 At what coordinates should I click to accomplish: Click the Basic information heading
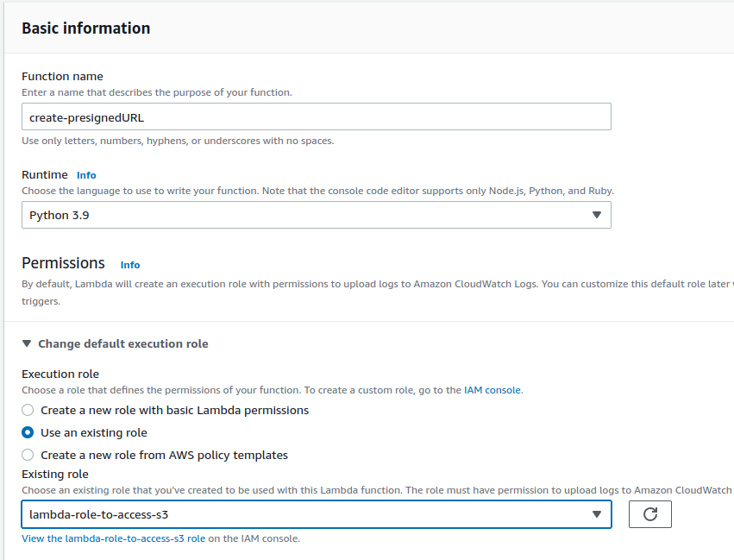coord(85,28)
